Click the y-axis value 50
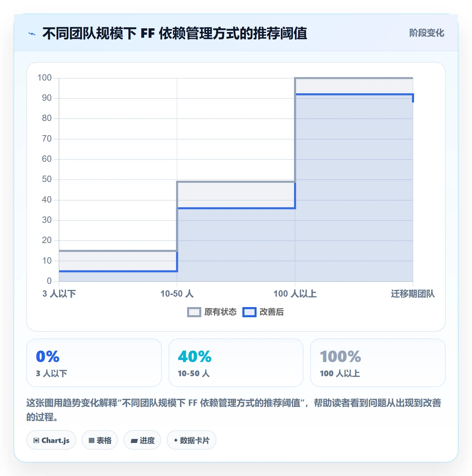Viewport: 472px width, 476px height. pos(47,179)
